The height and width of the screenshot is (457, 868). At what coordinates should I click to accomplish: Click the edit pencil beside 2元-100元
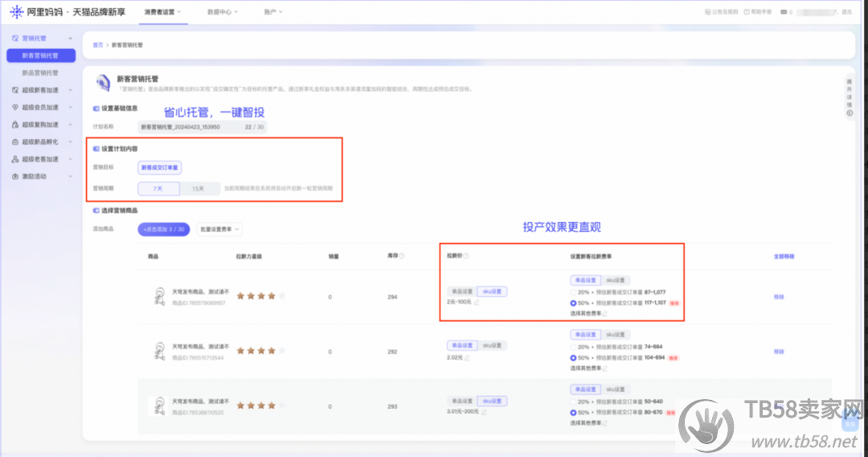pos(477,303)
